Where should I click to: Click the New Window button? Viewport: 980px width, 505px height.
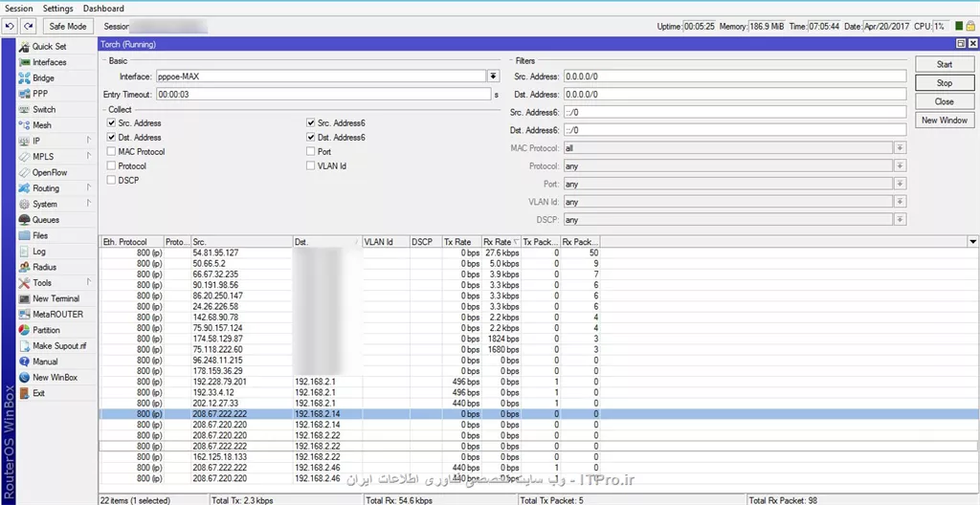(x=945, y=120)
